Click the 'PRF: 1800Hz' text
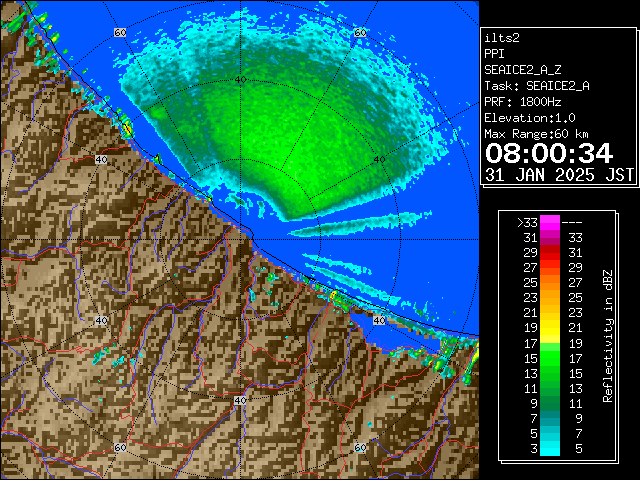 coord(523,102)
